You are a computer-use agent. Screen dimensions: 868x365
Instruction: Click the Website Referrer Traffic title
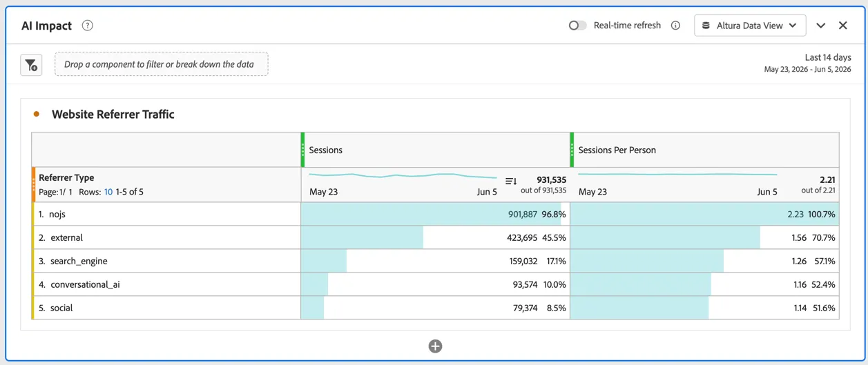pos(113,115)
